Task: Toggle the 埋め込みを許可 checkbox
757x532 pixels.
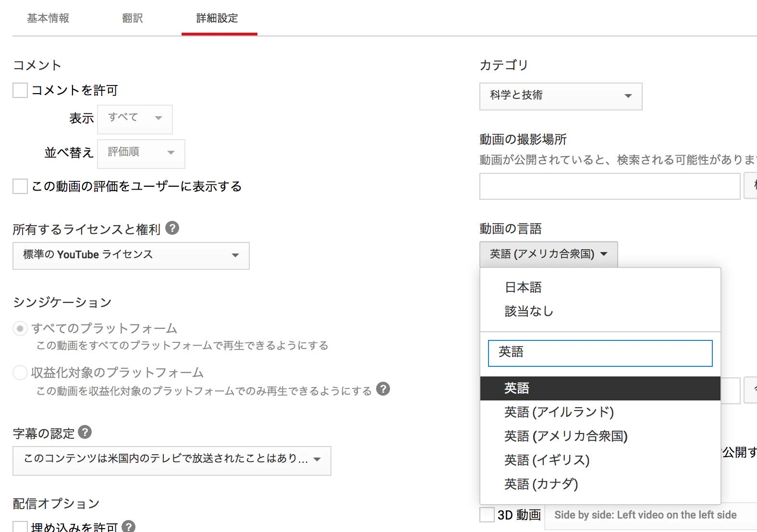Action: tap(20, 527)
